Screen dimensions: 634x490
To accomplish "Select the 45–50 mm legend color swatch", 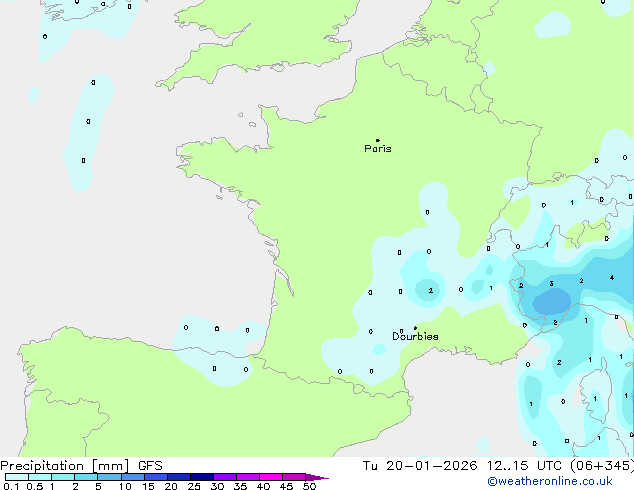I will [x=294, y=477].
